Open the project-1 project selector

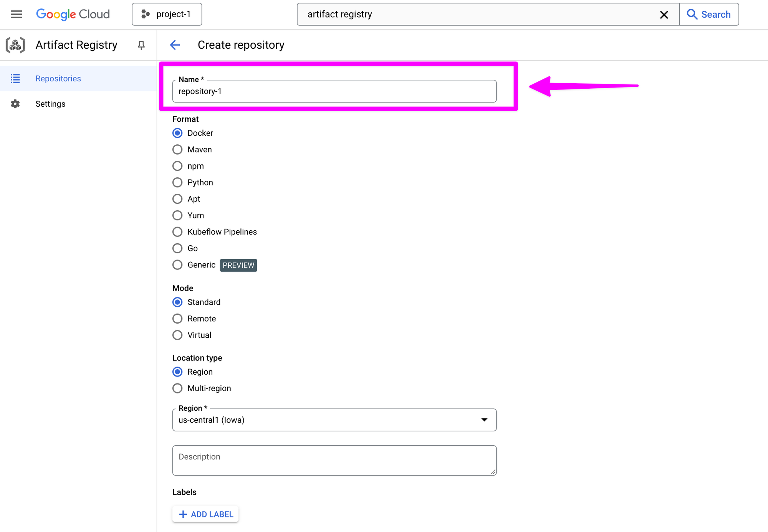pyautogui.click(x=167, y=14)
